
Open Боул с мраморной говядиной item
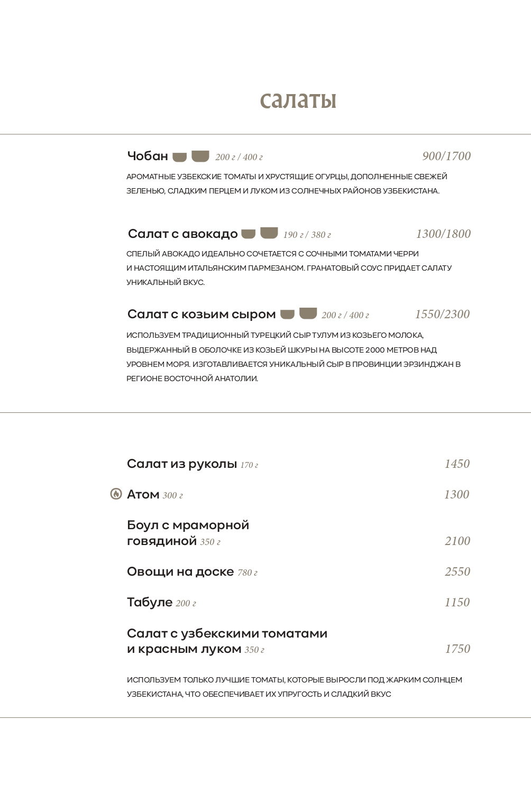point(188,533)
